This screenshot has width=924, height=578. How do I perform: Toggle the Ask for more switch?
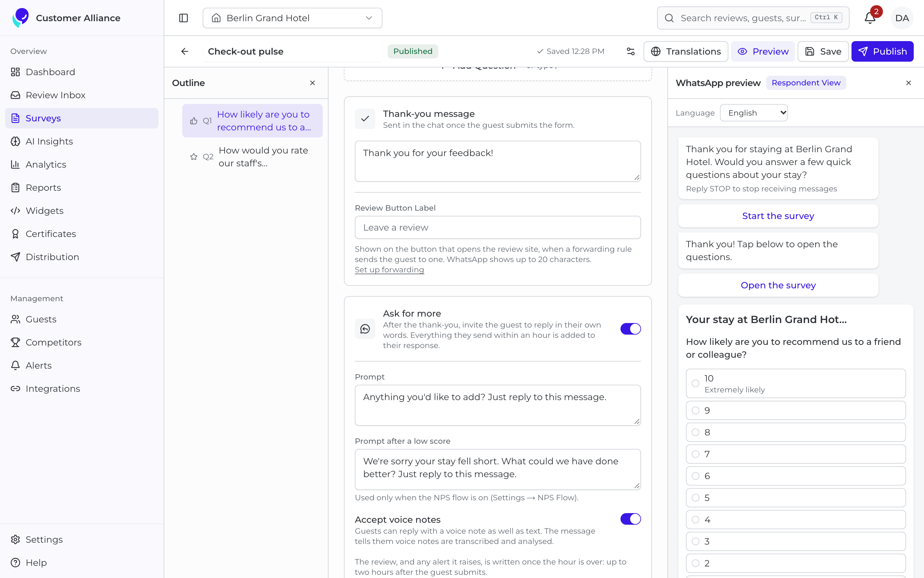coord(630,329)
